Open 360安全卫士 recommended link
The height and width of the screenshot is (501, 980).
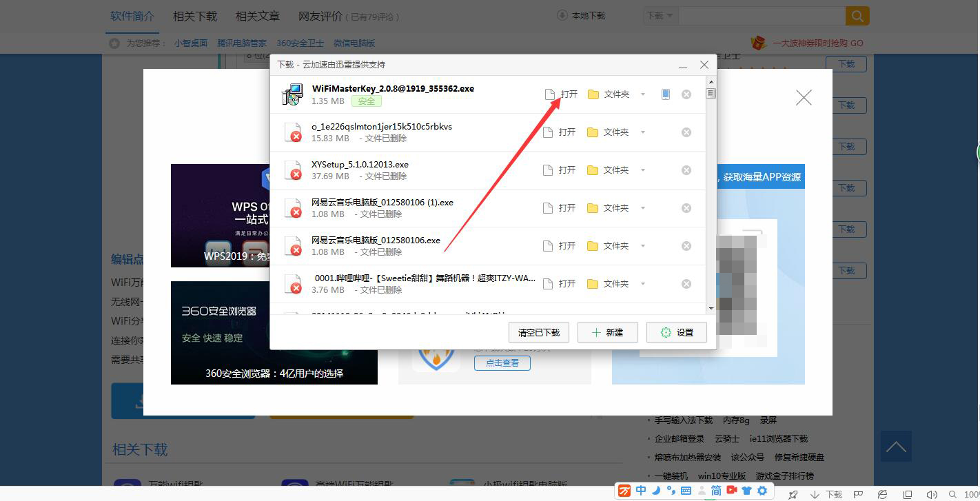tap(300, 43)
